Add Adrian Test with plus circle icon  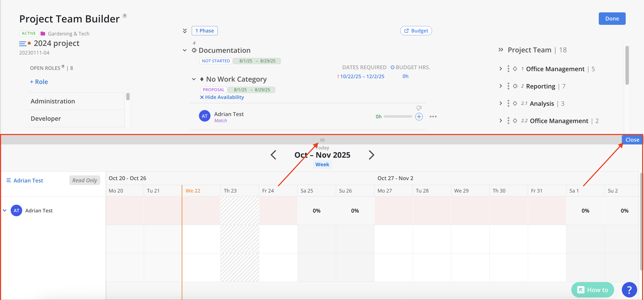point(419,116)
